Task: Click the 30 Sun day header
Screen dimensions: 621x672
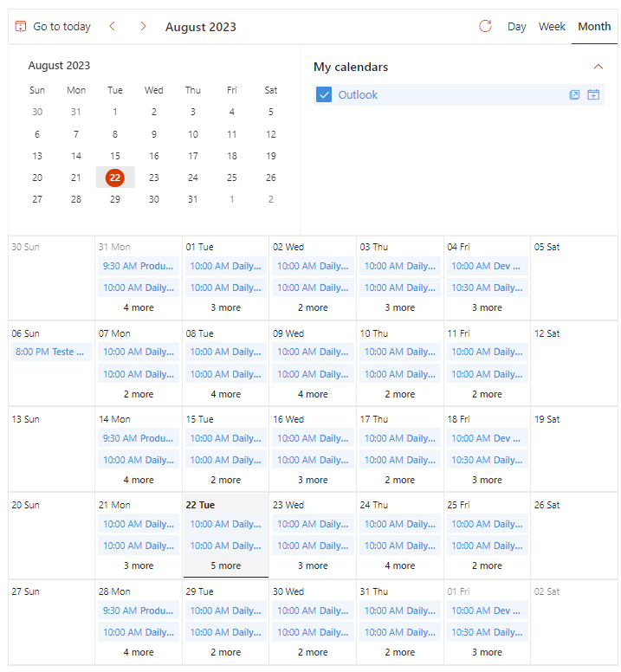Action: click(x=25, y=247)
